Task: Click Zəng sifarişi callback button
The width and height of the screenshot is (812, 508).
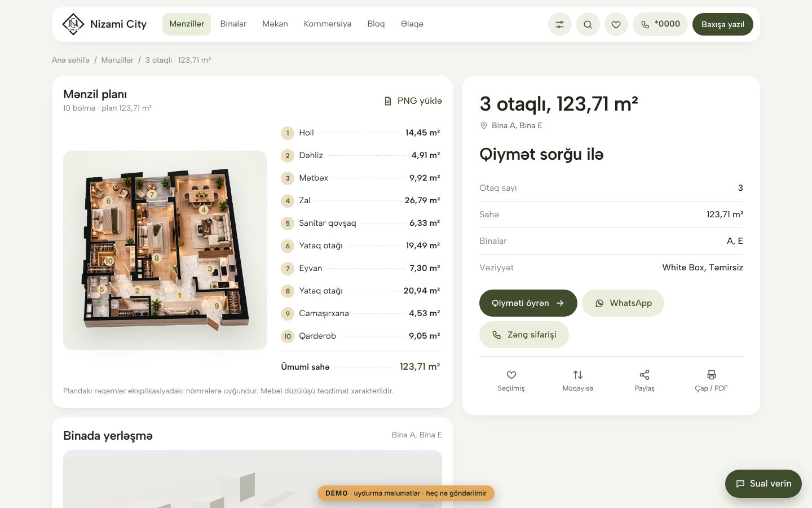Action: tap(524, 335)
